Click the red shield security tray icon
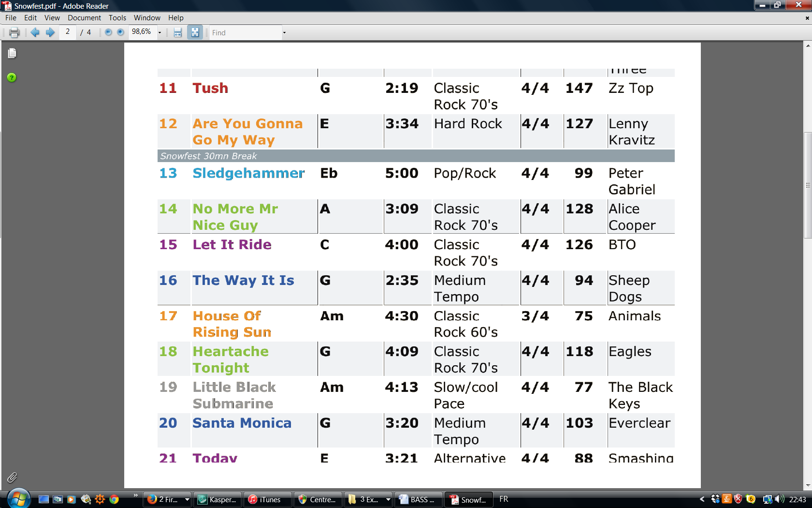This screenshot has height=508, width=812. click(738, 499)
